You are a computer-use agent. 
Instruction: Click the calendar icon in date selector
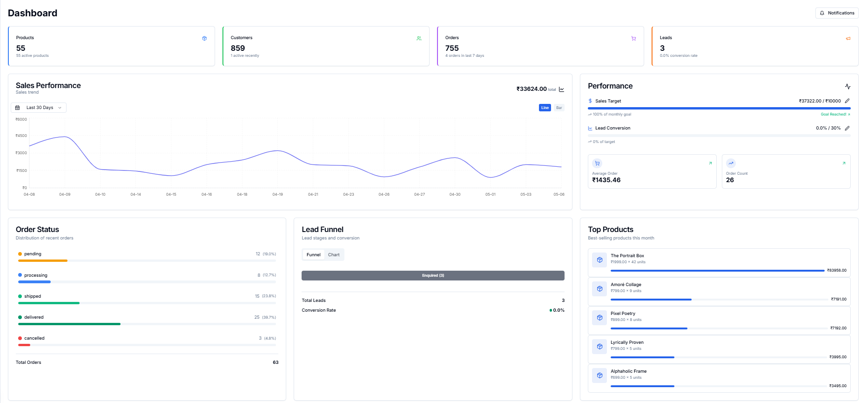(x=18, y=108)
